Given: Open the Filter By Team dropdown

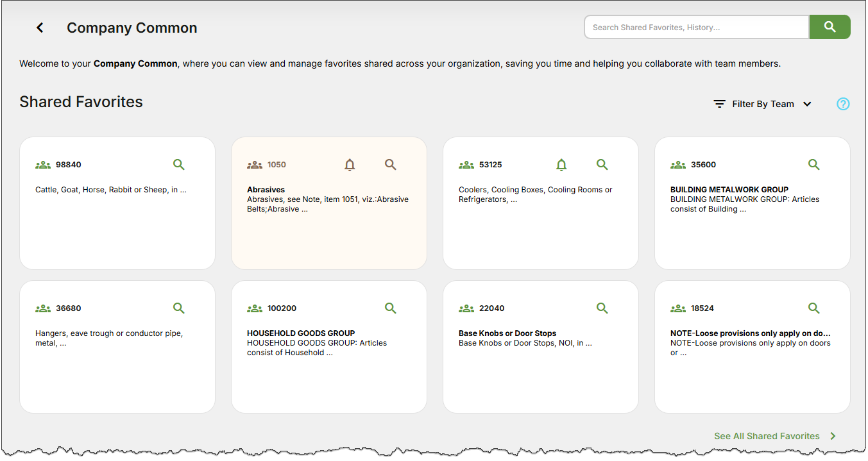Looking at the screenshot, I should (x=763, y=104).
